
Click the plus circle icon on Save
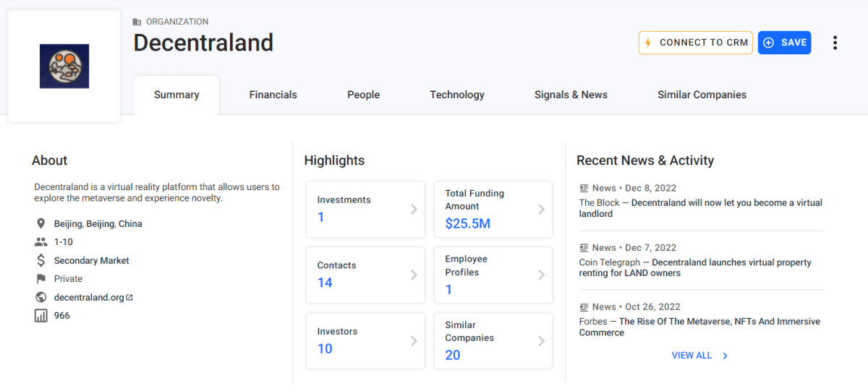click(x=769, y=43)
